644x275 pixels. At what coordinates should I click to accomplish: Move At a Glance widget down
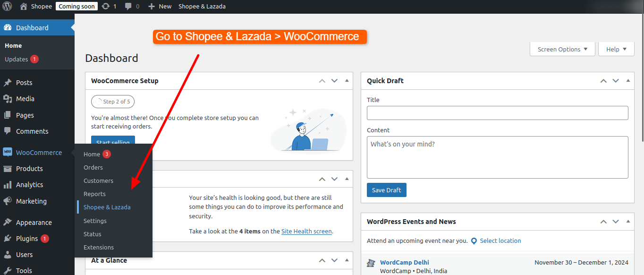[334, 260]
